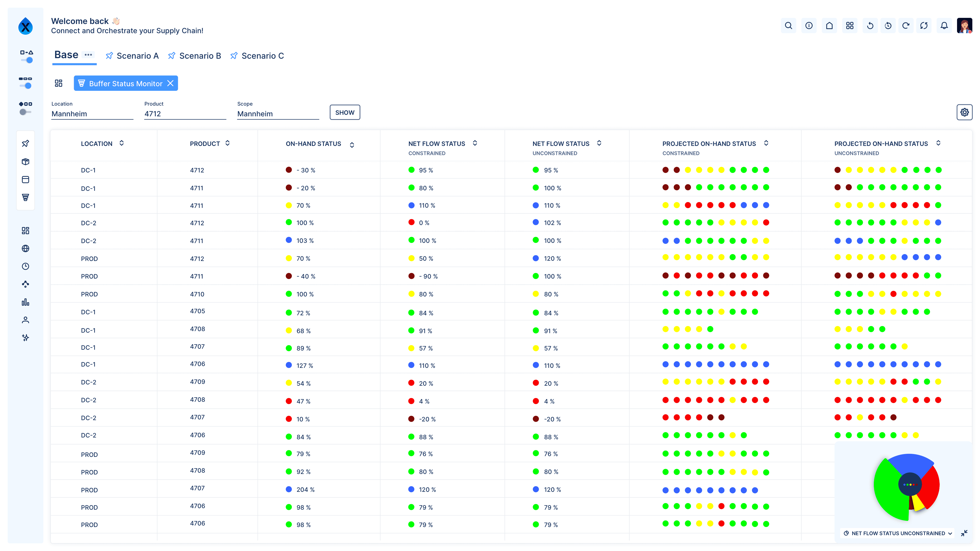Click the globe icon in sidebar
This screenshot has height=551, width=980.
(26, 248)
